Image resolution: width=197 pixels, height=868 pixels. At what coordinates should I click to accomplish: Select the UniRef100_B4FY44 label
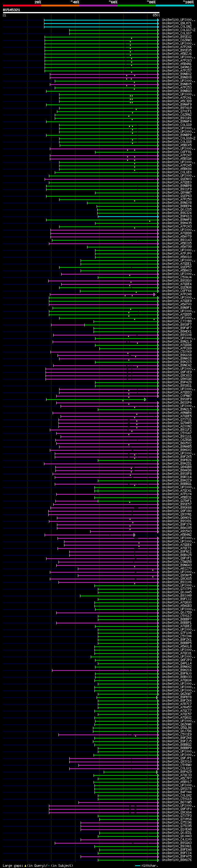click(x=177, y=792)
